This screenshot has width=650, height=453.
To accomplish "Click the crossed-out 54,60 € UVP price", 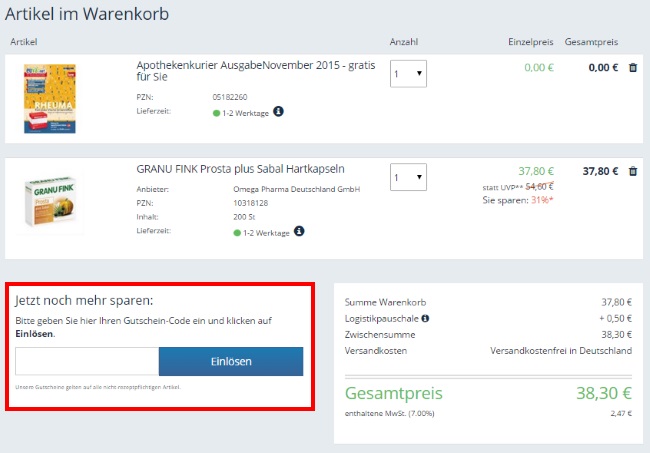I will 539,187.
